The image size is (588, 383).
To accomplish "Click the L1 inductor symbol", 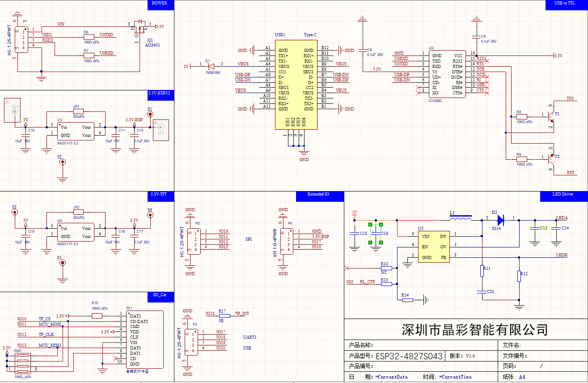I will pyautogui.click(x=460, y=219).
